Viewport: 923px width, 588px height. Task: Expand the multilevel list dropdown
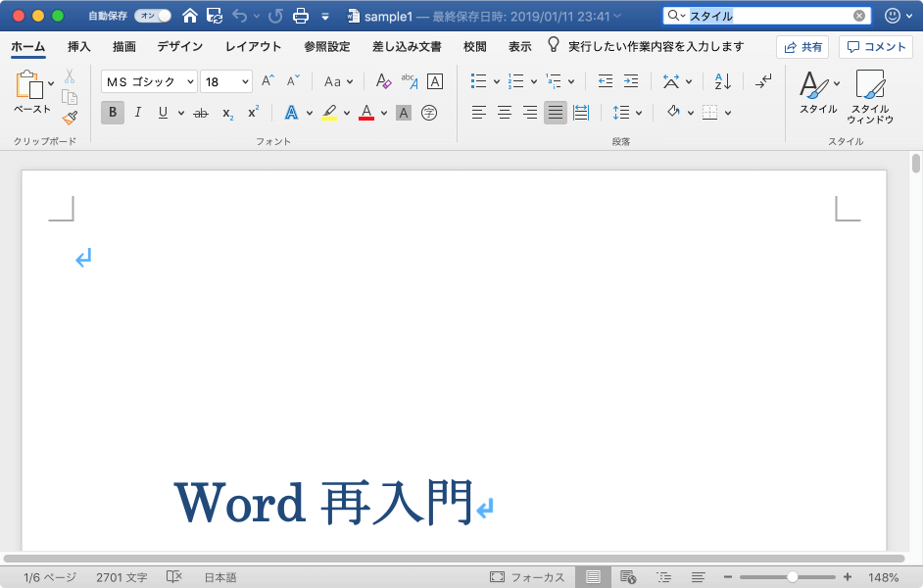[x=571, y=81]
